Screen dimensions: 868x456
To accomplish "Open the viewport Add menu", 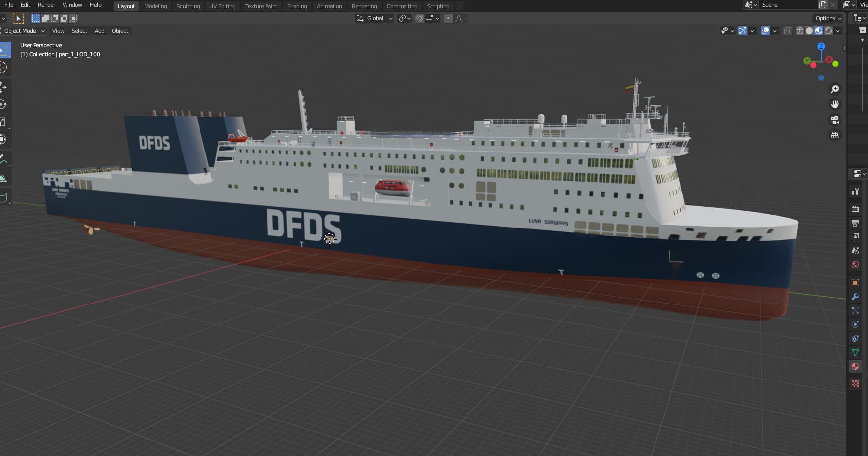I will click(x=99, y=31).
